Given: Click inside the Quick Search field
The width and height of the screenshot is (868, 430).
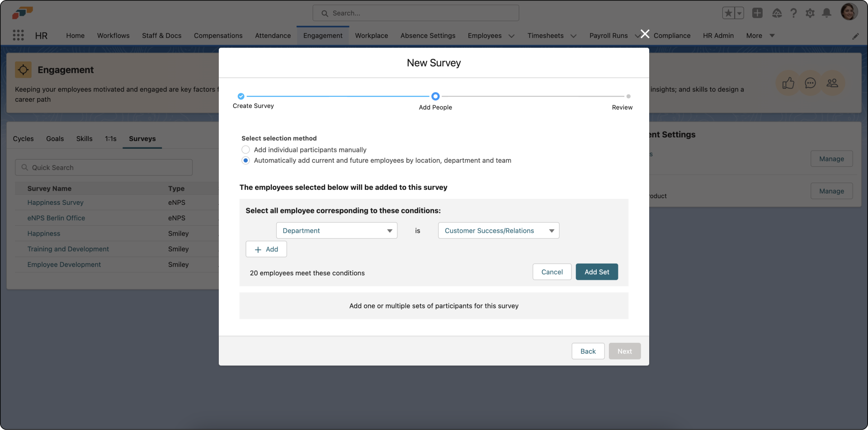Looking at the screenshot, I should click(104, 167).
